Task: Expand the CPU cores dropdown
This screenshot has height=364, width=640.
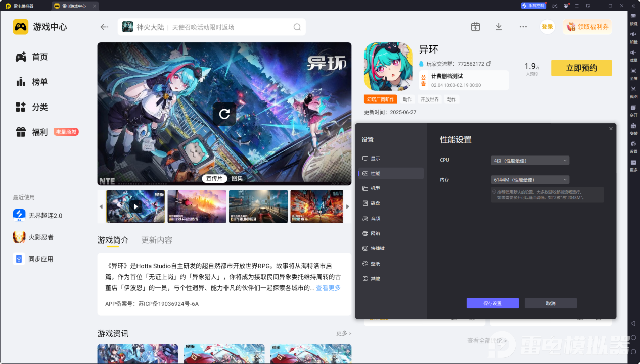Action: (x=530, y=160)
